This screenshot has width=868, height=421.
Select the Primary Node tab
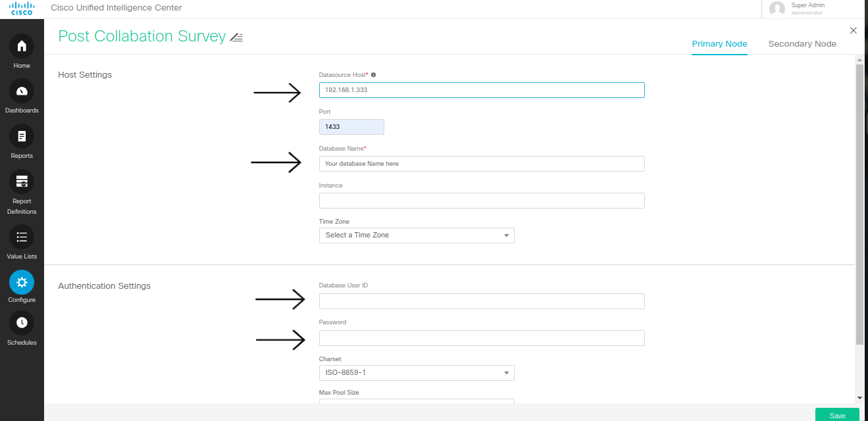click(x=719, y=44)
